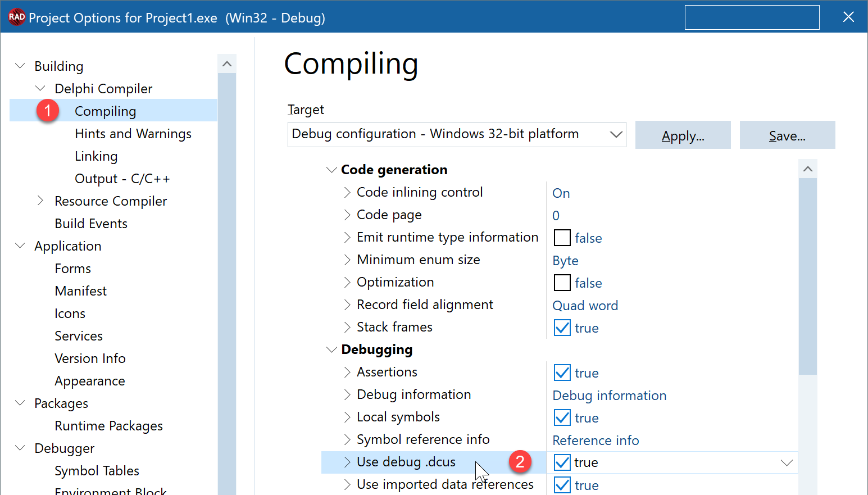Disable the Assertions checkbox

562,372
